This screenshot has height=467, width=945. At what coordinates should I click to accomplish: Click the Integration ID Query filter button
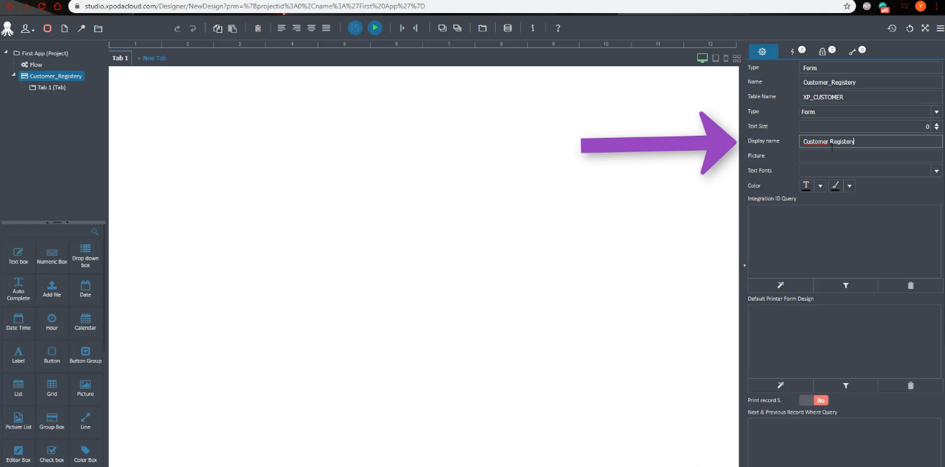846,286
